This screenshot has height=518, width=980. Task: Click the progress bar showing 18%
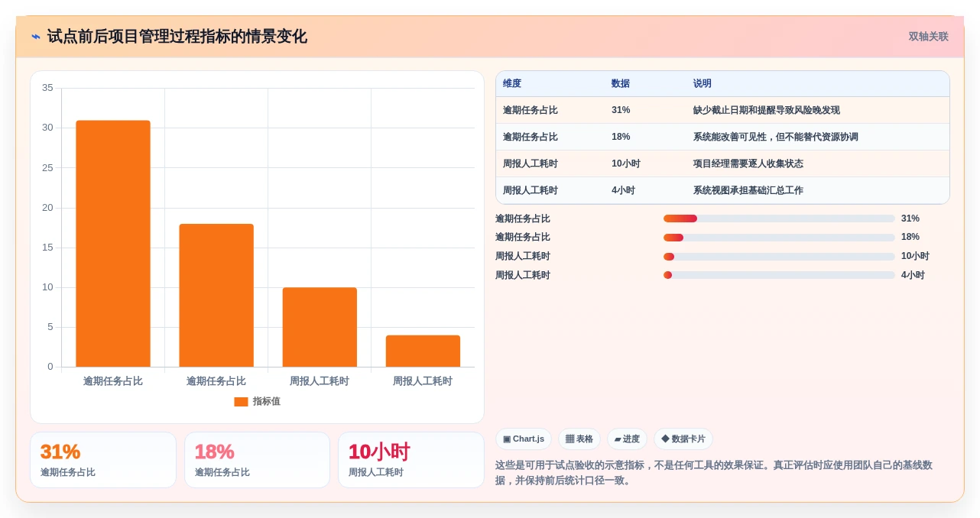[x=779, y=238]
